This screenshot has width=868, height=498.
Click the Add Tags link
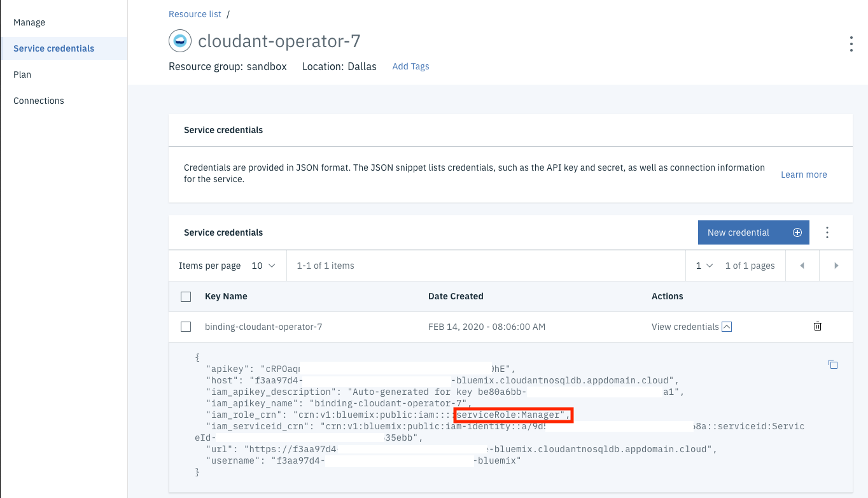point(410,66)
